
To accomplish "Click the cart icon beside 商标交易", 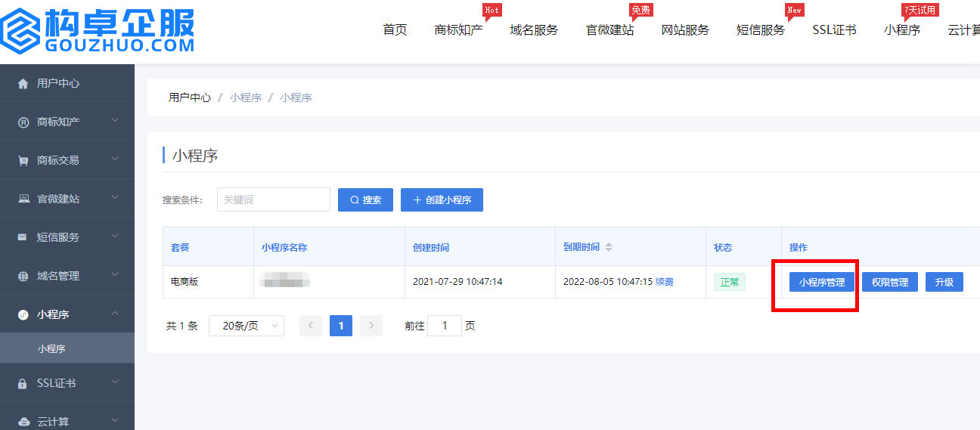I will (x=23, y=161).
